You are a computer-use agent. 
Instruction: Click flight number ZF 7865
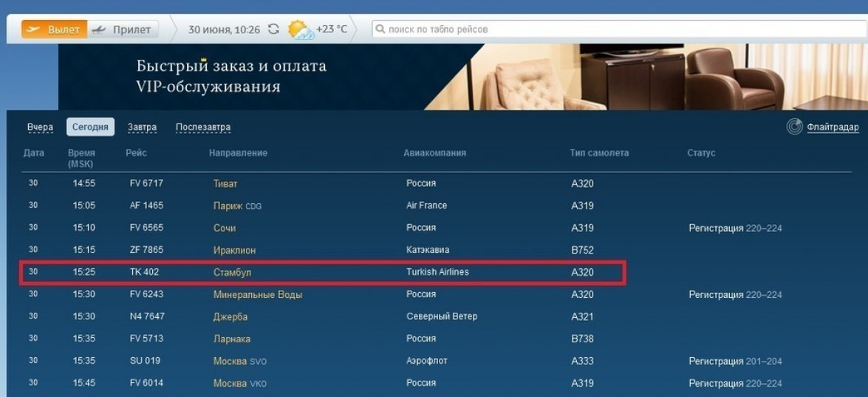coord(147,250)
